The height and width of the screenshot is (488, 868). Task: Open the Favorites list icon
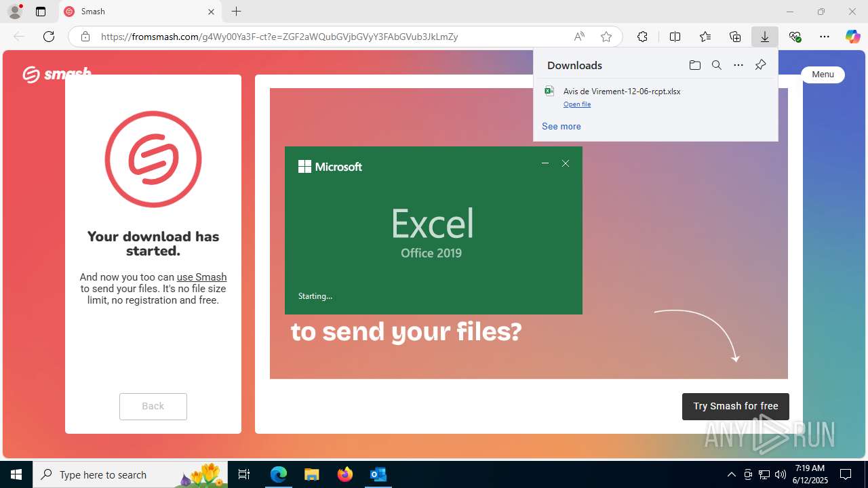coord(705,37)
